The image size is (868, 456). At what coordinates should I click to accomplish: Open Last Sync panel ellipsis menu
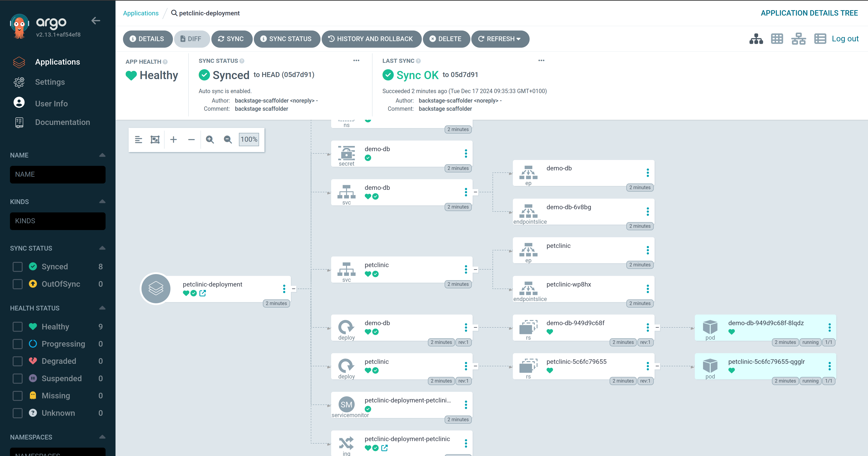(541, 61)
